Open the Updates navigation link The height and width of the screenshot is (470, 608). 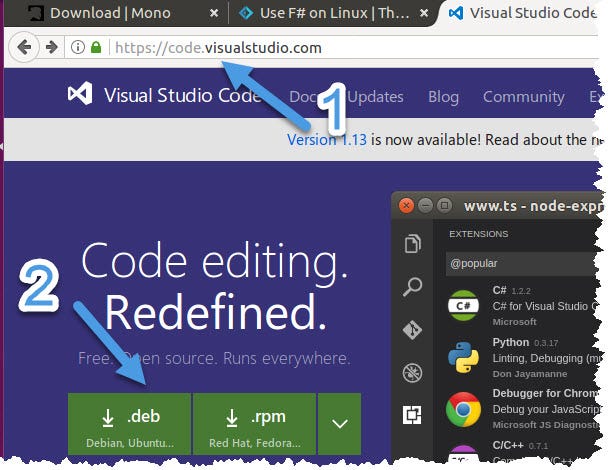[376, 97]
